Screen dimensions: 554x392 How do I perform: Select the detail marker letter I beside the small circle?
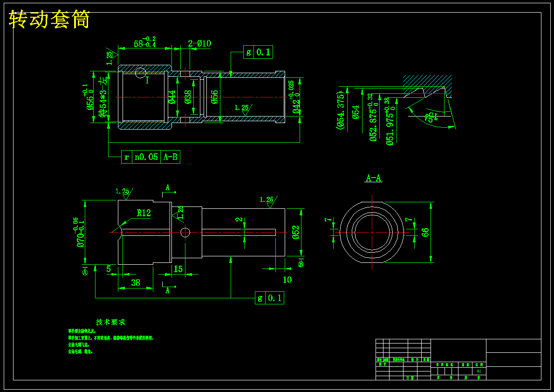(148, 80)
